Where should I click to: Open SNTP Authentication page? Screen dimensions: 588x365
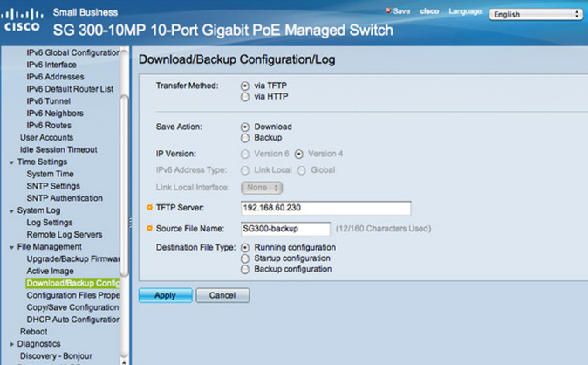[x=65, y=198]
